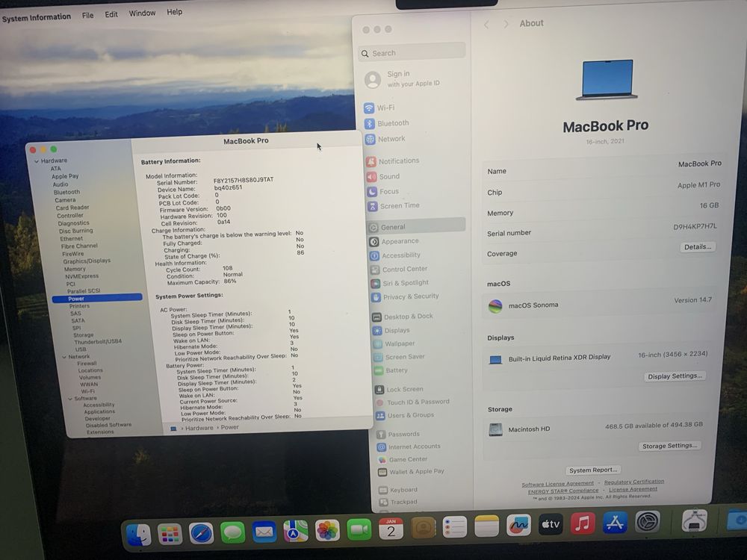
Task: Open Screen Time settings
Action: click(x=394, y=206)
